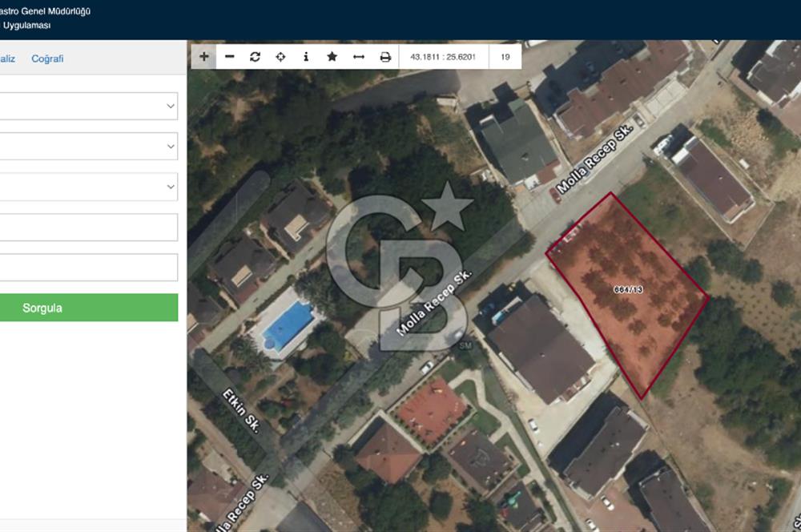Focus the text input directly above Sorgula
Screen dimensions: 801x532
pos(88,268)
